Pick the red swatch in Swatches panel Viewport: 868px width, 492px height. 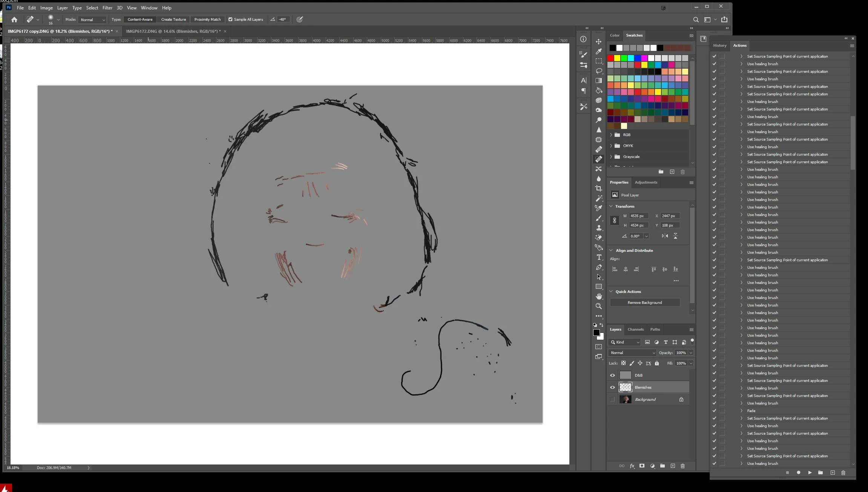610,58
